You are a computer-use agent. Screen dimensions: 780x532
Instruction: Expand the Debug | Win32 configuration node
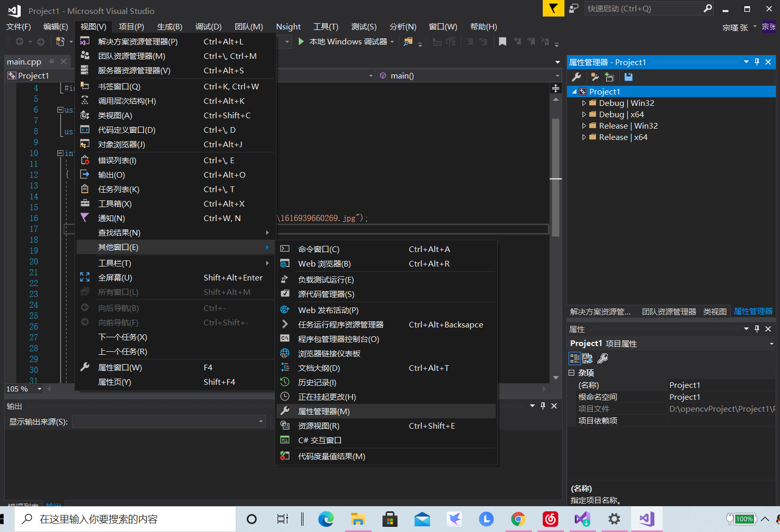click(584, 103)
